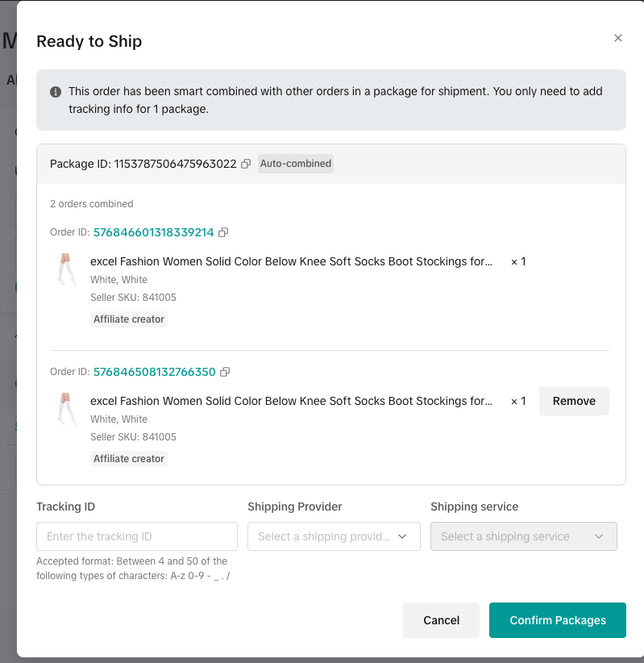Click the second order's product title
The height and width of the screenshot is (663, 644).
(x=291, y=401)
